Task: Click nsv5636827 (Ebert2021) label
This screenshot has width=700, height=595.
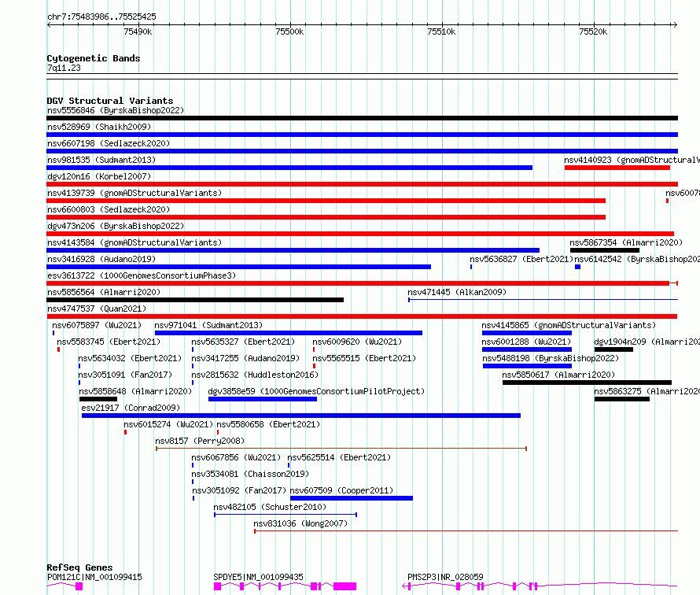Action: point(521,259)
